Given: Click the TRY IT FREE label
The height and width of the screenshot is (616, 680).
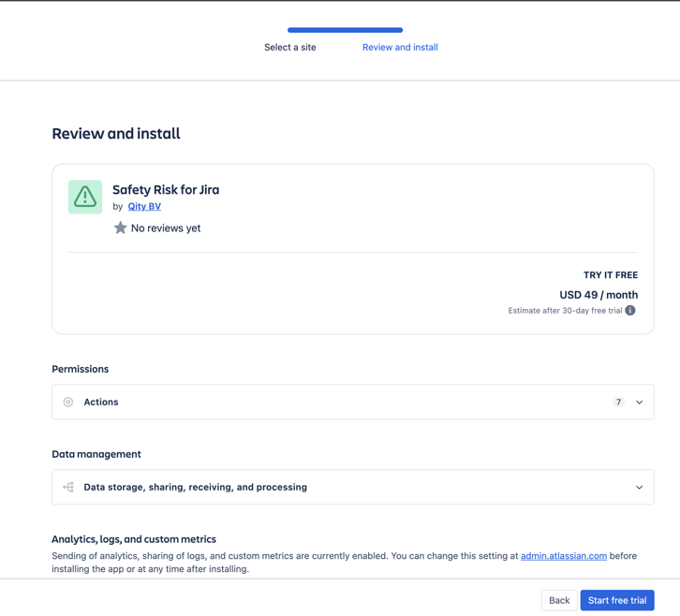Looking at the screenshot, I should point(611,275).
